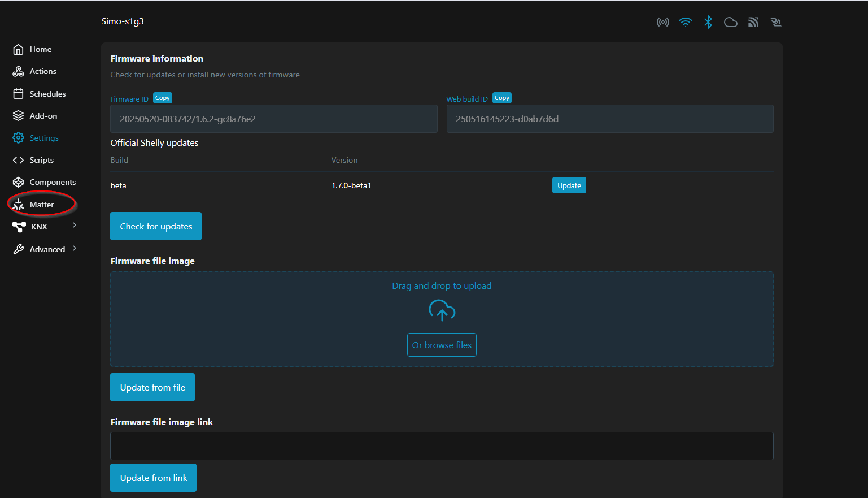
Task: Click the Or browse files button
Action: (x=442, y=345)
